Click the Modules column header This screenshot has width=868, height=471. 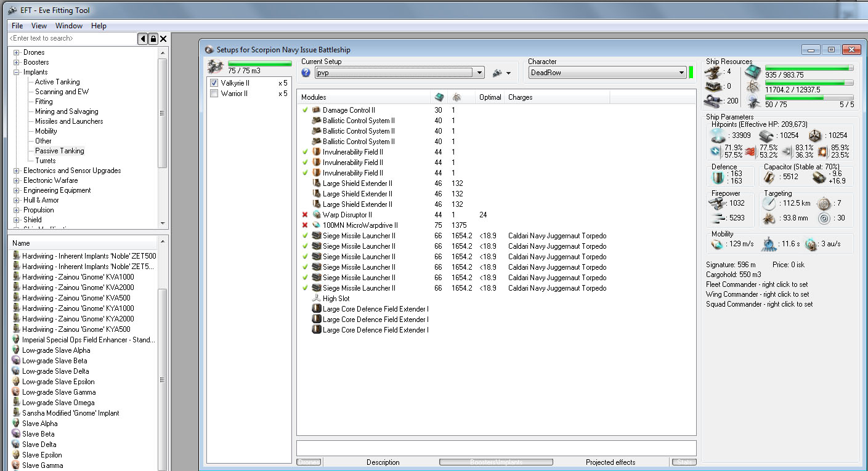tap(363, 97)
